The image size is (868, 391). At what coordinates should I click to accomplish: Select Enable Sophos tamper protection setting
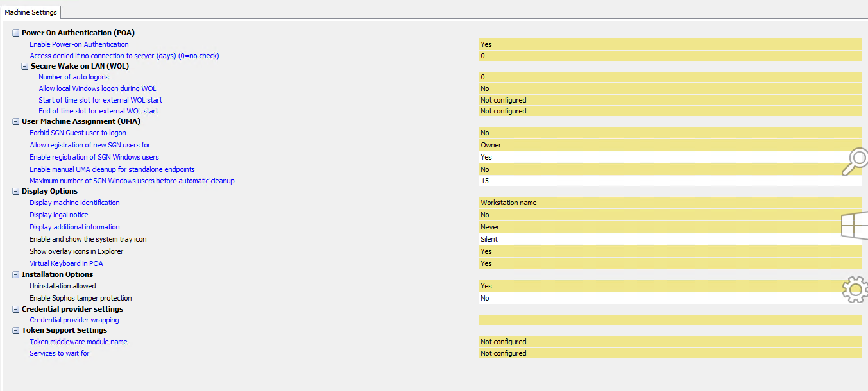tap(81, 298)
